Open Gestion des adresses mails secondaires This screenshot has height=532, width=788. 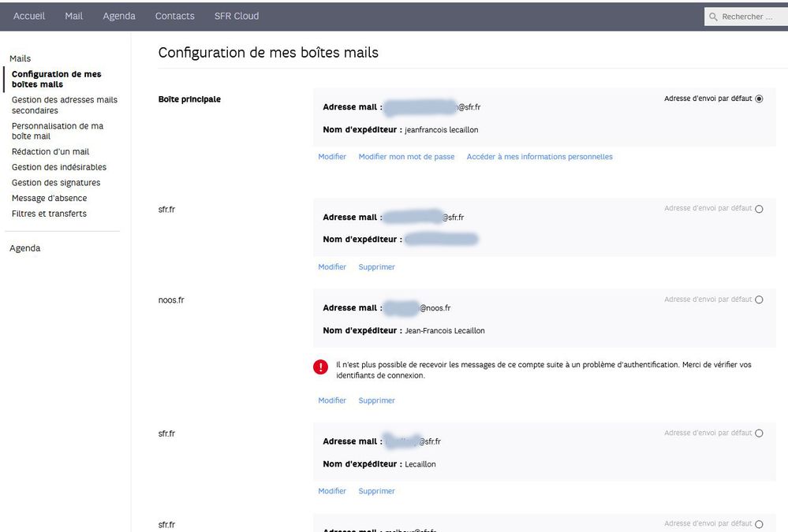[64, 105]
